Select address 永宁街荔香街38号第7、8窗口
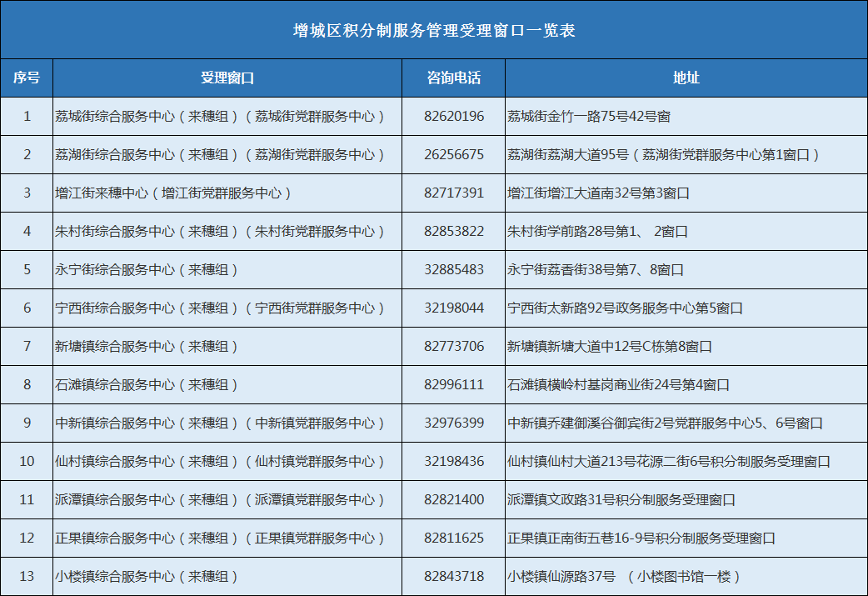Image resolution: width=868 pixels, height=596 pixels. [596, 270]
